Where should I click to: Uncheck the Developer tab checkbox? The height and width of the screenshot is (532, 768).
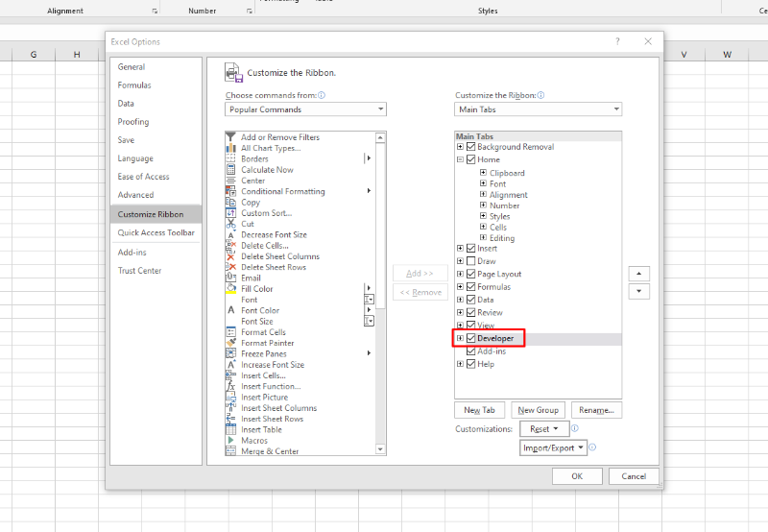[471, 338]
